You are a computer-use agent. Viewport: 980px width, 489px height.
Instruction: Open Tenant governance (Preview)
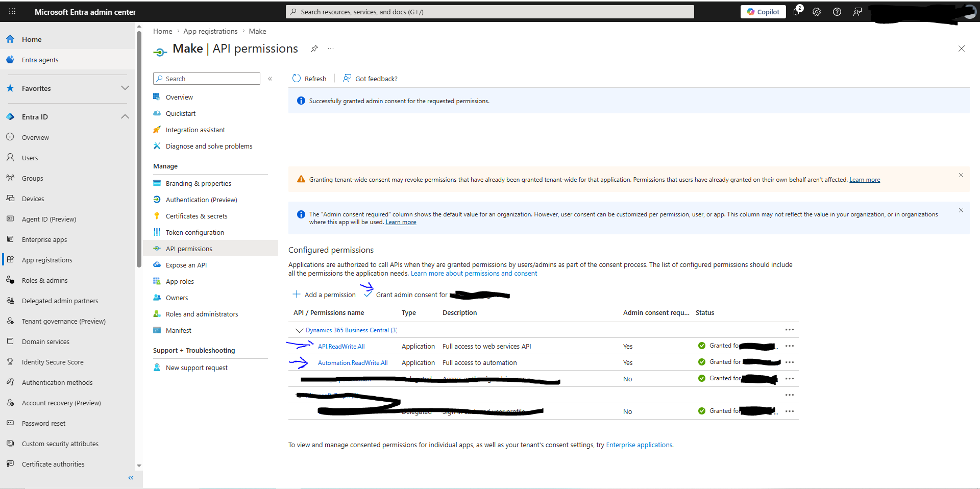64,321
